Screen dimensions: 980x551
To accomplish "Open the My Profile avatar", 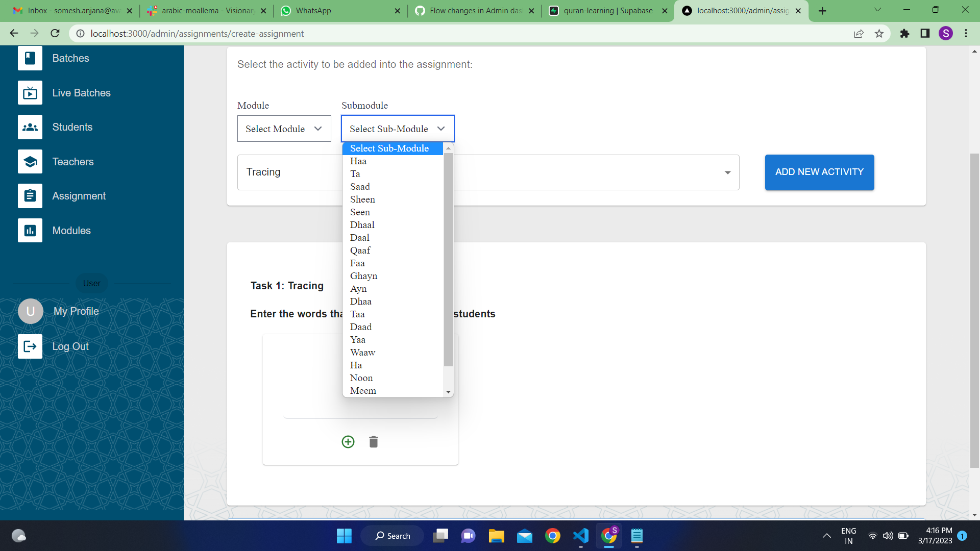I will [x=30, y=311].
